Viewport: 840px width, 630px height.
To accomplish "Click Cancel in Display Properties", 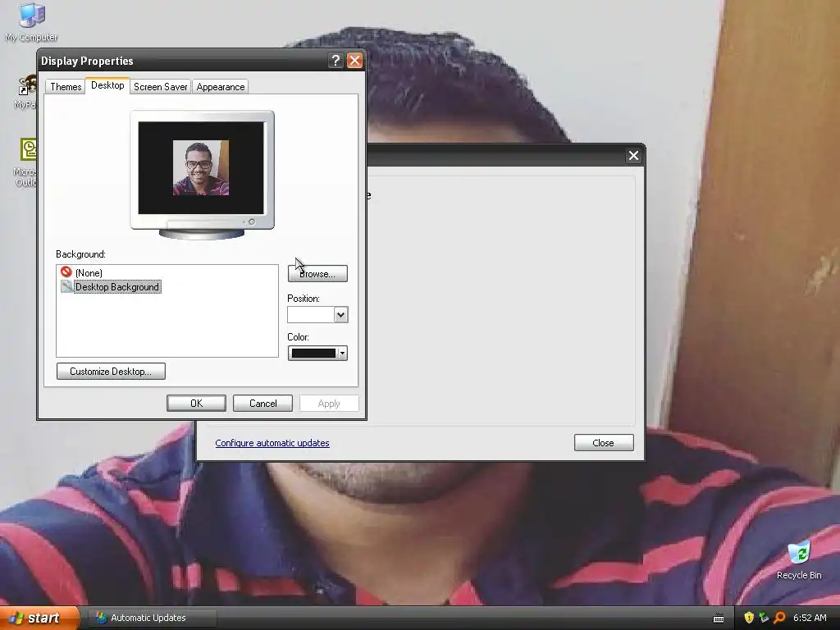I will (x=262, y=404).
